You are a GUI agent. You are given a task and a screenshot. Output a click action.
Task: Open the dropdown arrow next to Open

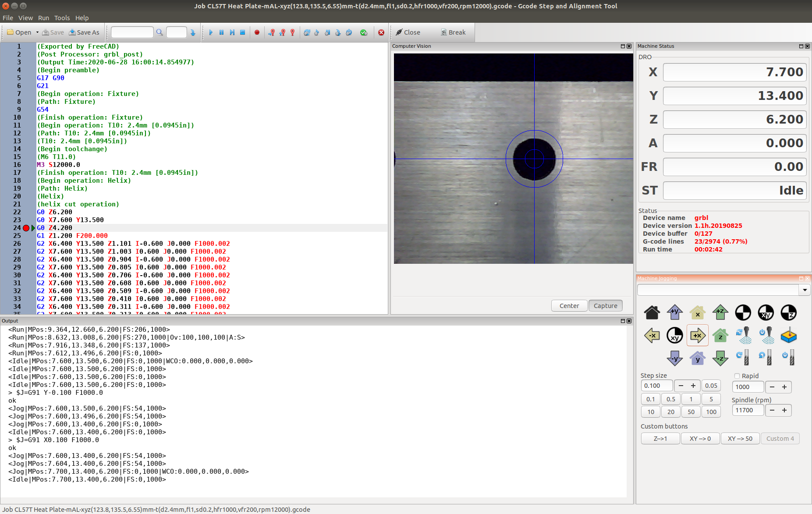37,32
